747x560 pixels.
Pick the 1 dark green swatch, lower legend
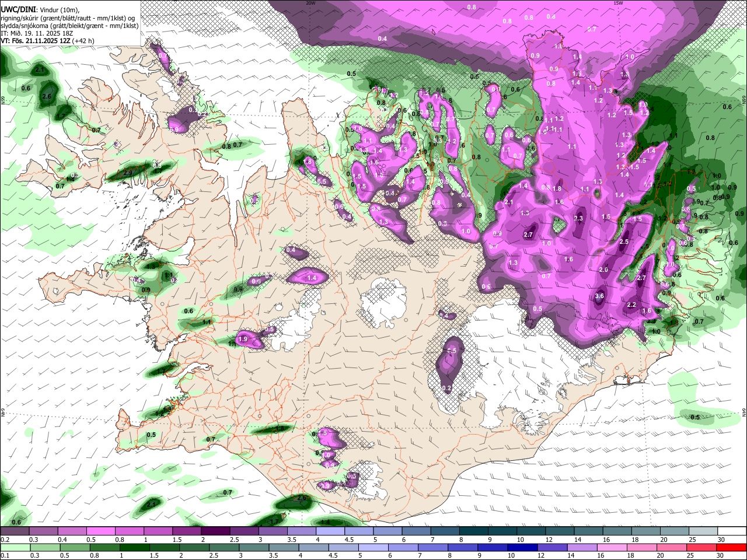135,547
